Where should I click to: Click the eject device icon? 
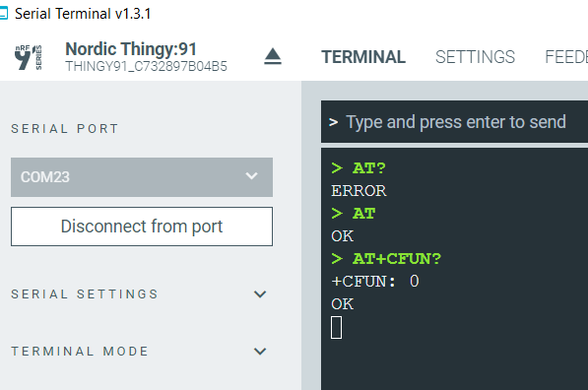click(x=273, y=56)
